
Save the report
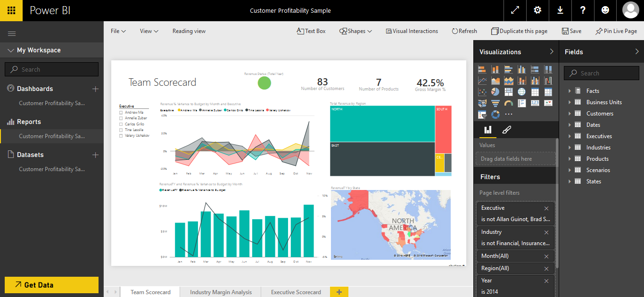571,31
